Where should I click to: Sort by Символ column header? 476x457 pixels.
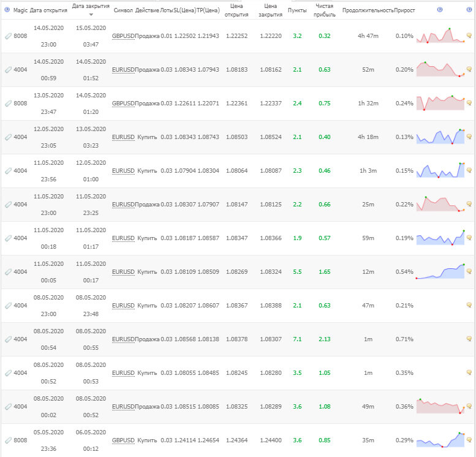coord(123,10)
